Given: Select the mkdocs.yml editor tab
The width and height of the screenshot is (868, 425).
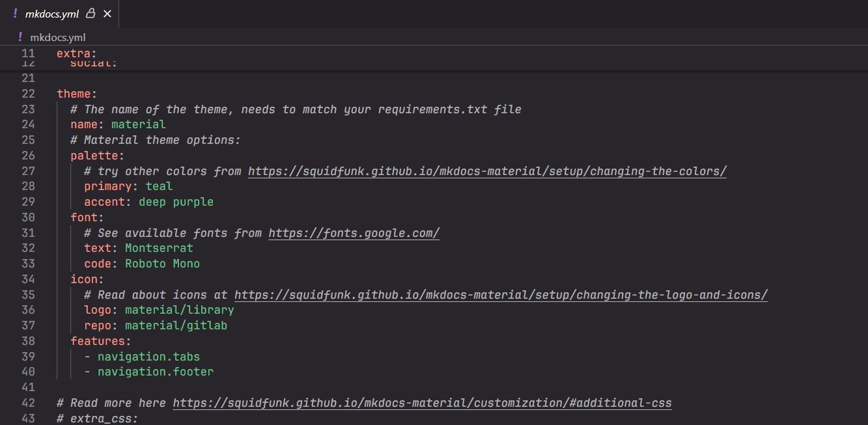Looking at the screenshot, I should pos(52,14).
